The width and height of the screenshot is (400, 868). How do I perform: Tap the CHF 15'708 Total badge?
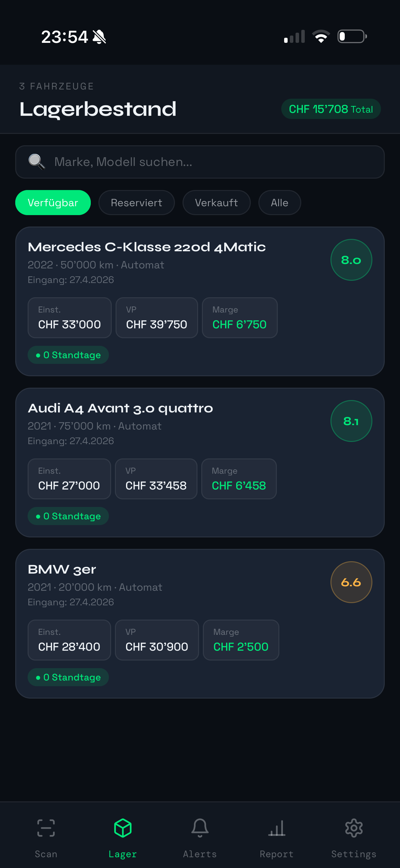point(330,109)
